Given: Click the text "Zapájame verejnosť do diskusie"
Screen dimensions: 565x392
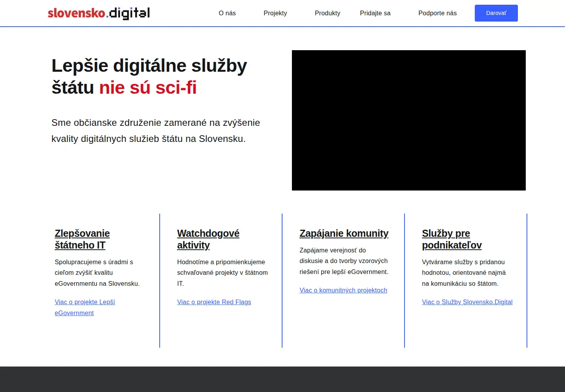Looking at the screenshot, I should (x=344, y=261).
